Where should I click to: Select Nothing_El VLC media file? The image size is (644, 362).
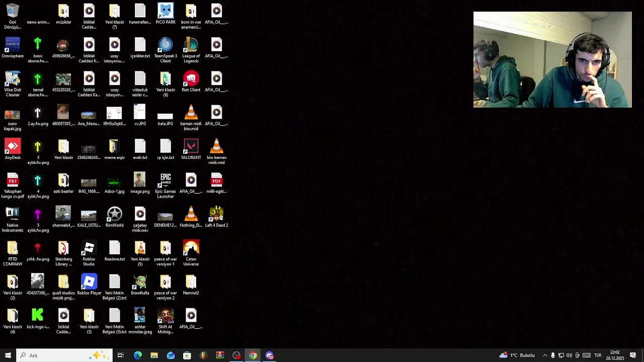(x=191, y=217)
